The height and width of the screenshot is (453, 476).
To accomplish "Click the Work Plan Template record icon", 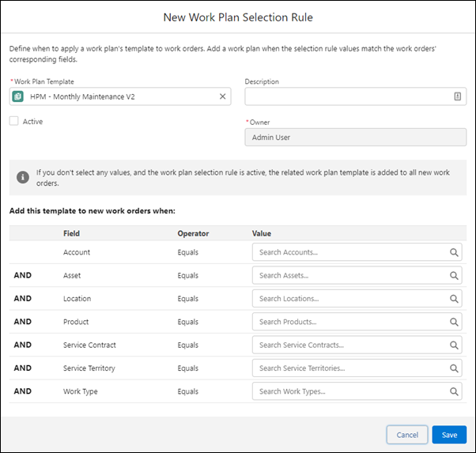I will tap(17, 96).
